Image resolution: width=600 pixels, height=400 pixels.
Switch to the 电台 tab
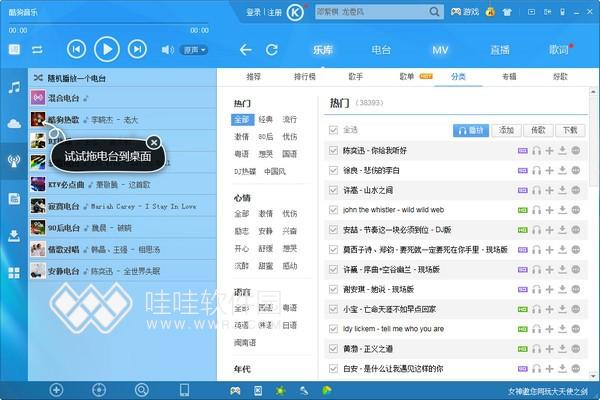381,50
